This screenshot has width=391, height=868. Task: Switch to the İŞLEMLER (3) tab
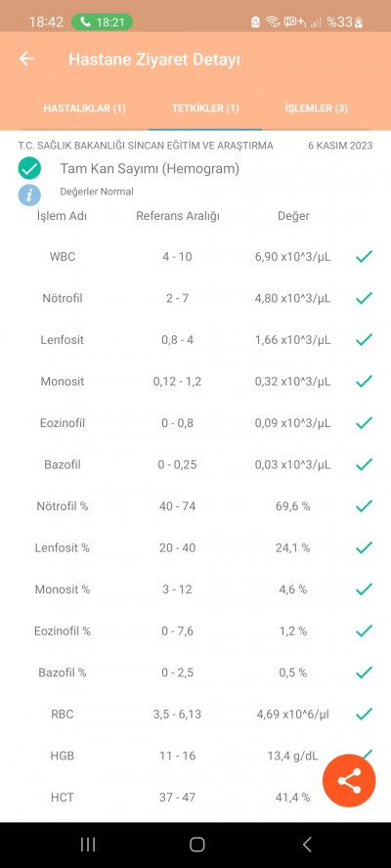tap(317, 108)
